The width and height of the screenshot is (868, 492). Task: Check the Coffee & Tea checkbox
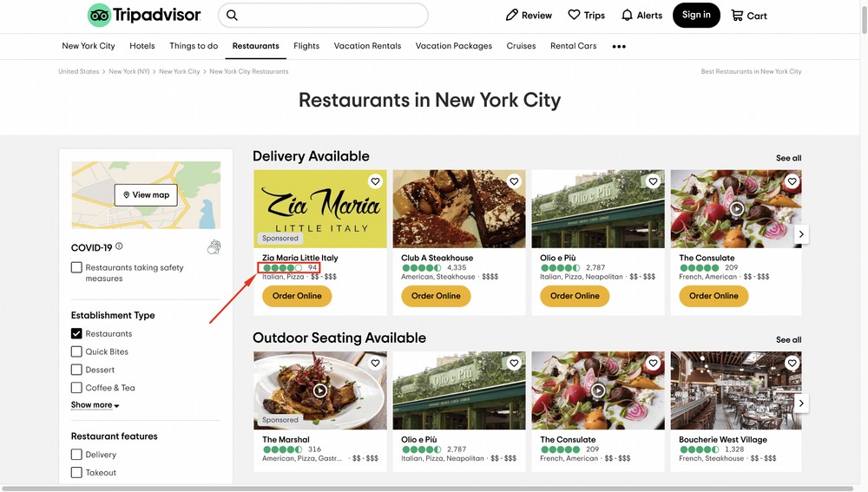coord(76,387)
